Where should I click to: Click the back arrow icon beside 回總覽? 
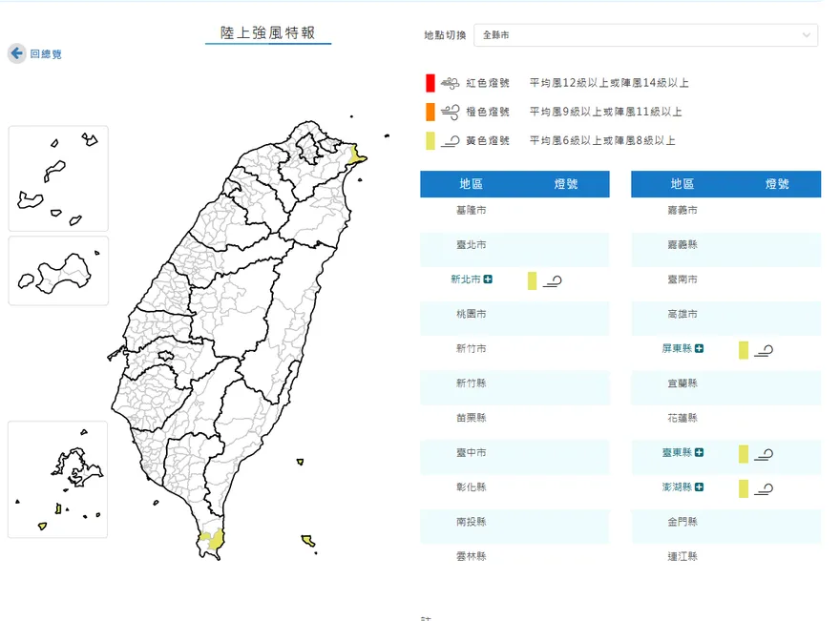tap(16, 53)
